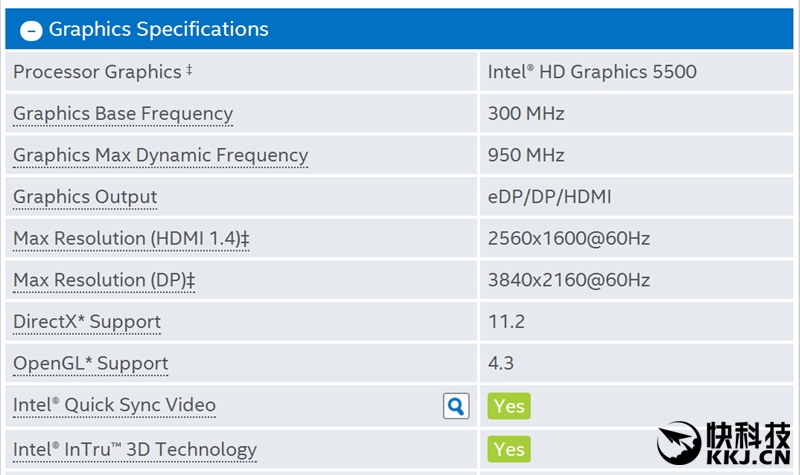Click the Intel HD Graphics 5500 value
The width and height of the screenshot is (800, 475).
(592, 72)
